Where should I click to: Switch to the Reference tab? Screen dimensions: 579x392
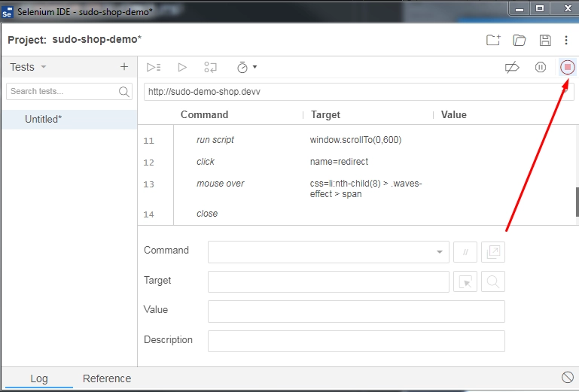click(x=107, y=378)
